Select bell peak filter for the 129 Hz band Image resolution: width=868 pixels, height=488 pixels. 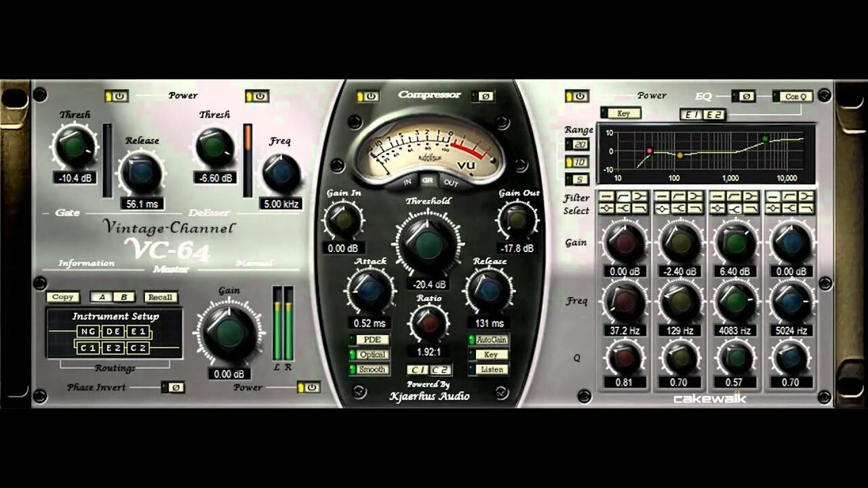pos(663,208)
